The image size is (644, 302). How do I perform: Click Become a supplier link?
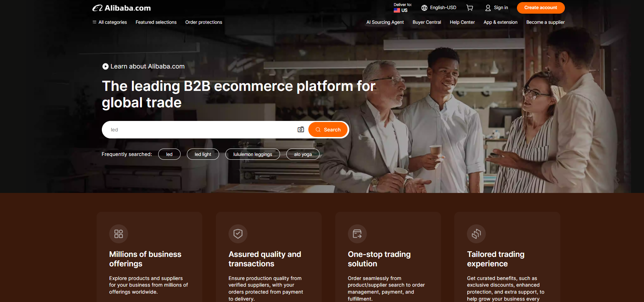tap(545, 22)
